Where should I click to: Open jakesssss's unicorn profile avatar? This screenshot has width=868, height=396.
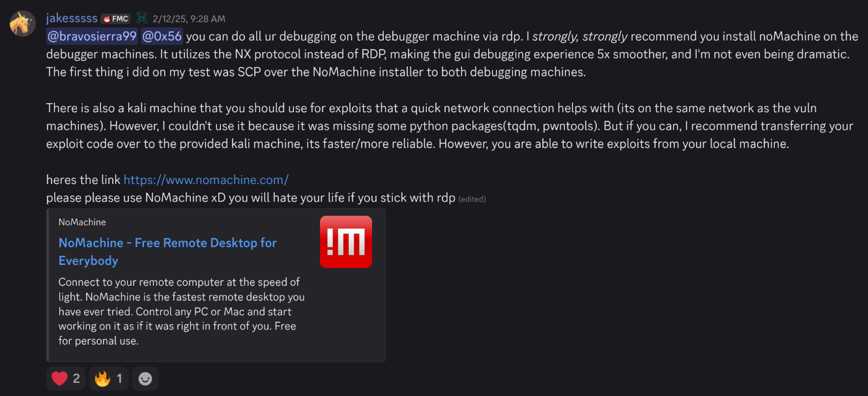23,23
